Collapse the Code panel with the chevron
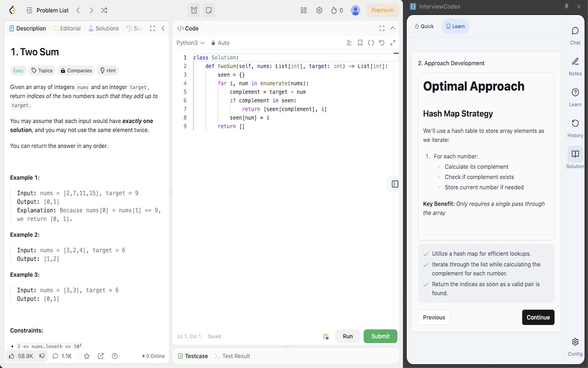This screenshot has height=368, width=588. 392,28
